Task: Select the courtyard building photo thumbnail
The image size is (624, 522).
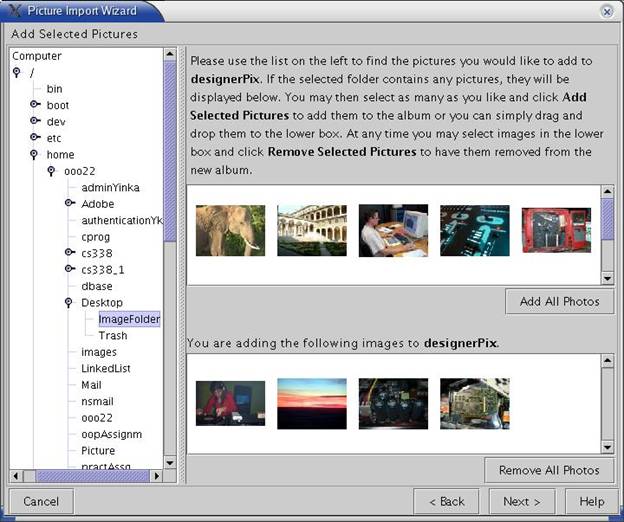Action: pyautogui.click(x=311, y=231)
